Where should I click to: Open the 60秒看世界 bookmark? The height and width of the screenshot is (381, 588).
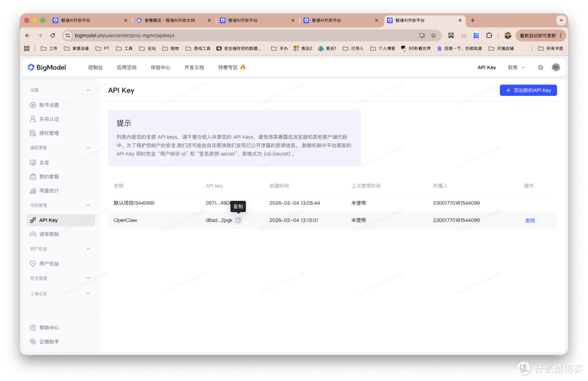coord(415,48)
